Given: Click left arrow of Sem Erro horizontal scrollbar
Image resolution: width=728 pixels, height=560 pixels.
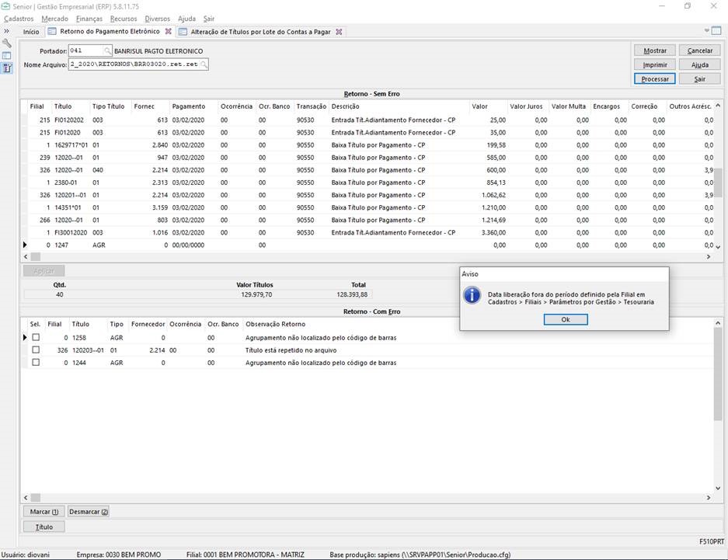Looking at the screenshot, I should click(26, 256).
